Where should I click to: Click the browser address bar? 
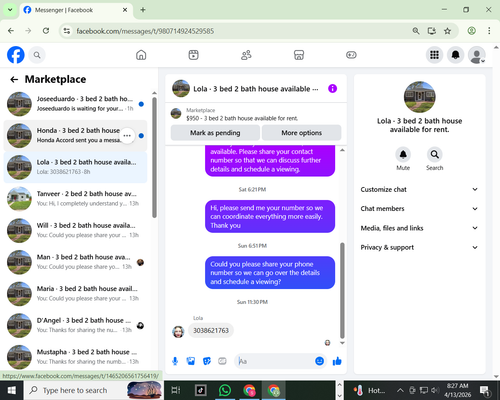click(x=233, y=31)
